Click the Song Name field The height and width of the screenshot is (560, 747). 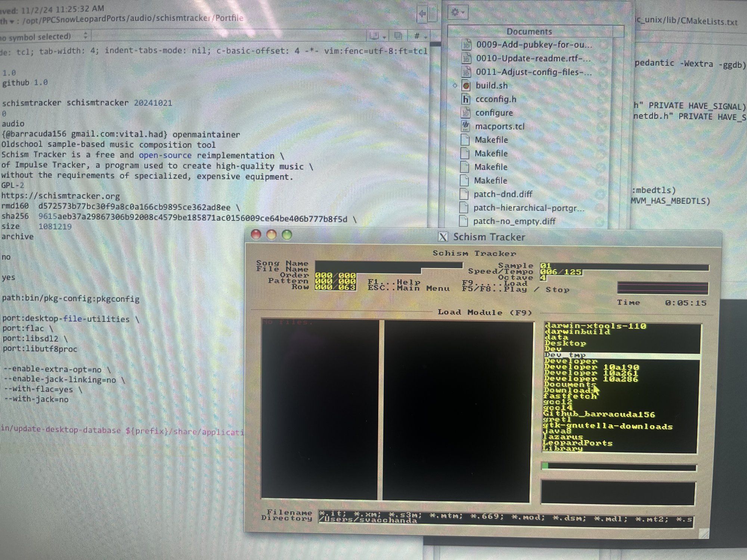388,265
